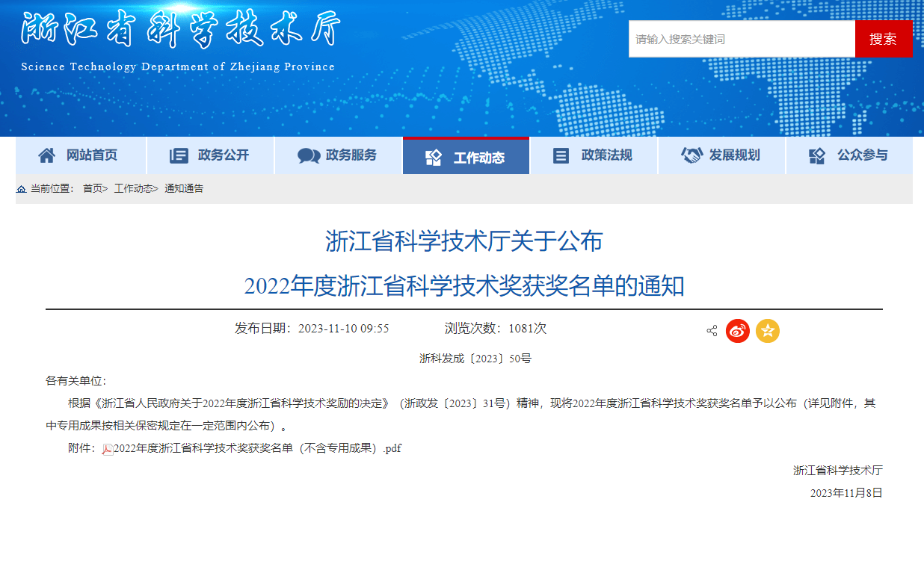Click the PDF attachment file icon

(x=108, y=449)
